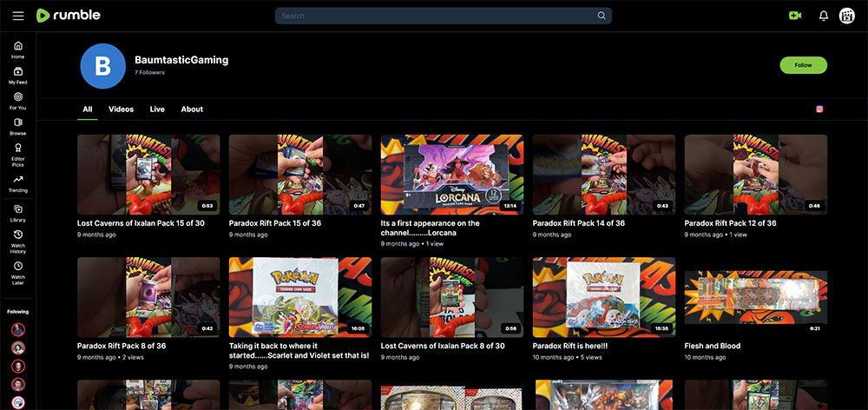Click '10 months ago • 5 views' text
Image resolution: width=868 pixels, height=410 pixels.
tap(567, 358)
